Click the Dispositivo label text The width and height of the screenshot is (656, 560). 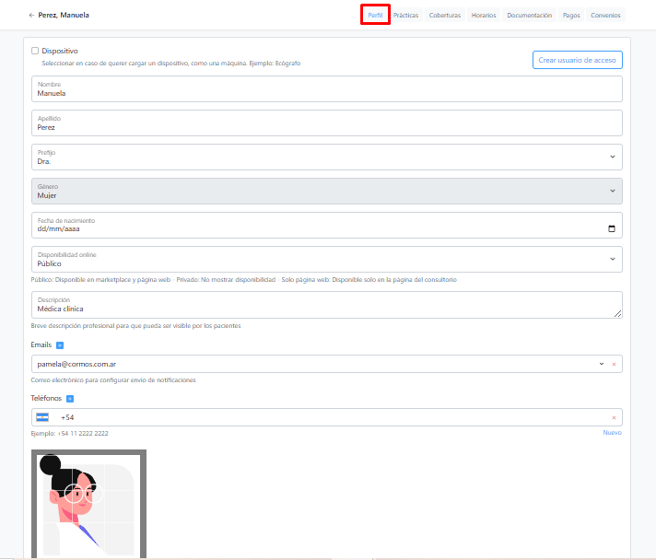coord(60,51)
